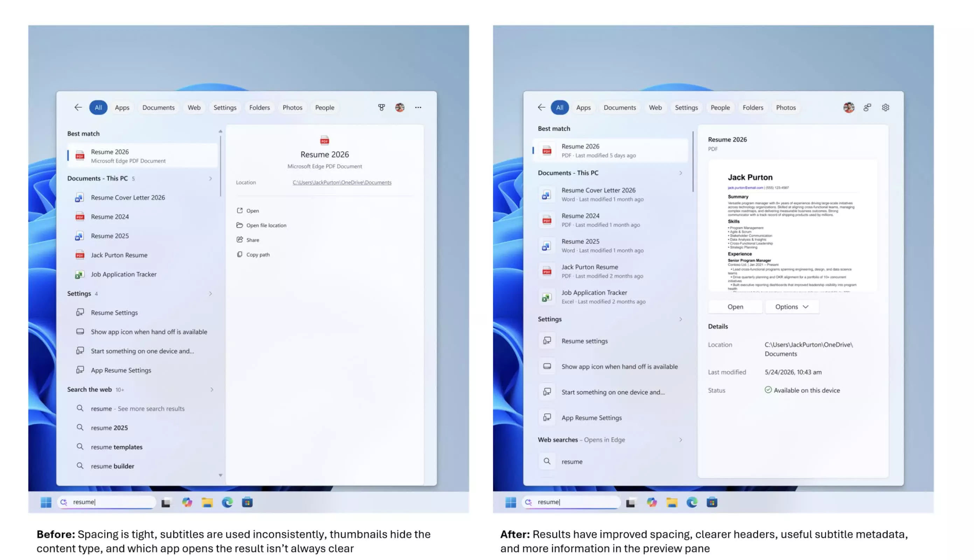Viewport: 974px width, 560px height.
Task: Switch to Folders filter in the Before panel
Action: point(259,107)
